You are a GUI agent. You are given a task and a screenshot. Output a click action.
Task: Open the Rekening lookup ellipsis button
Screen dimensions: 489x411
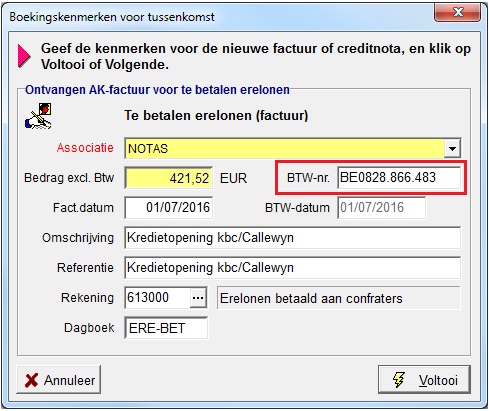(x=198, y=298)
